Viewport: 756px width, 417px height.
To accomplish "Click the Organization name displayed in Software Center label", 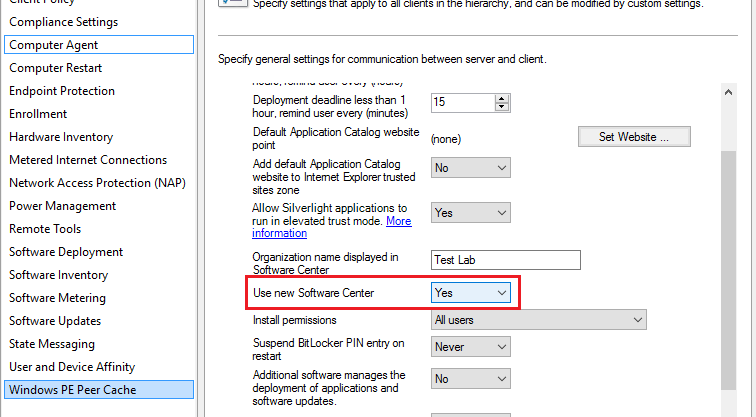I will pos(325,263).
